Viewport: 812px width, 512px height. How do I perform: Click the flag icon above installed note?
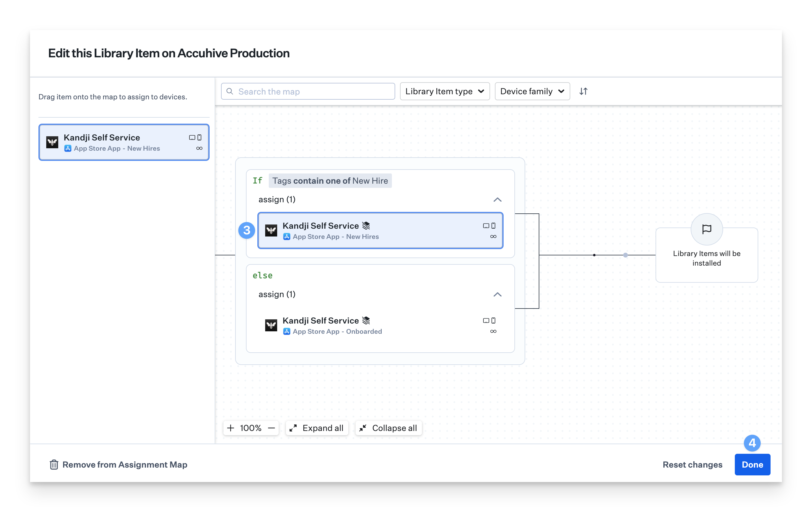tap(707, 229)
